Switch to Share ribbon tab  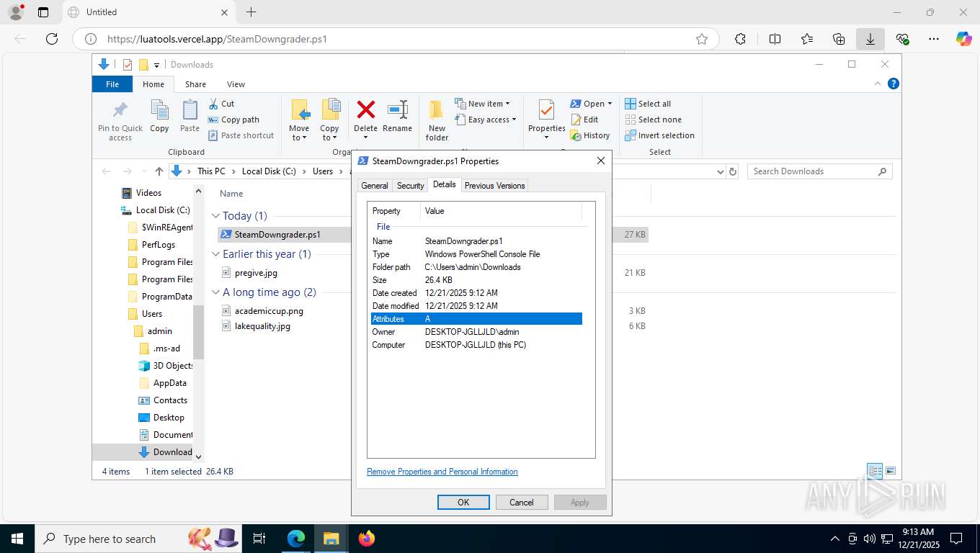click(195, 84)
